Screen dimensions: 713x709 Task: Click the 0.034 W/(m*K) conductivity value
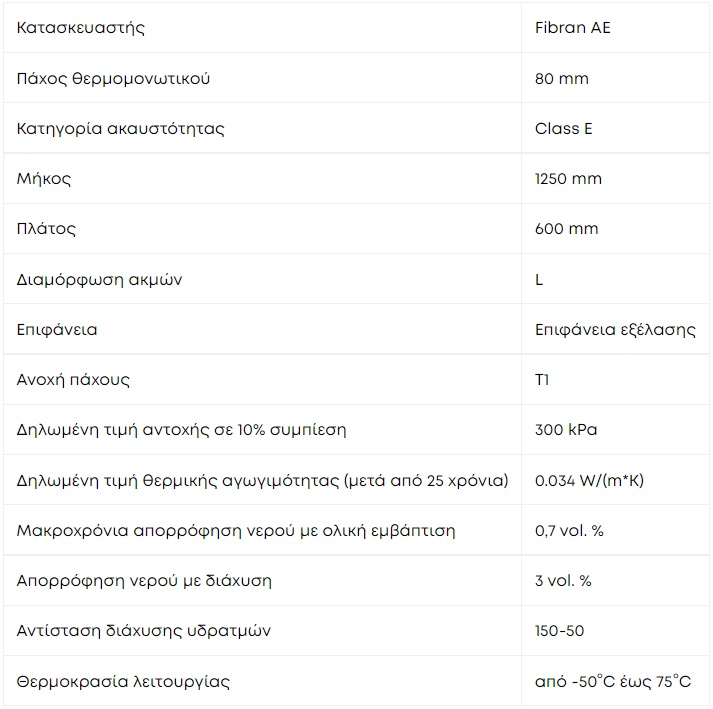tap(589, 480)
